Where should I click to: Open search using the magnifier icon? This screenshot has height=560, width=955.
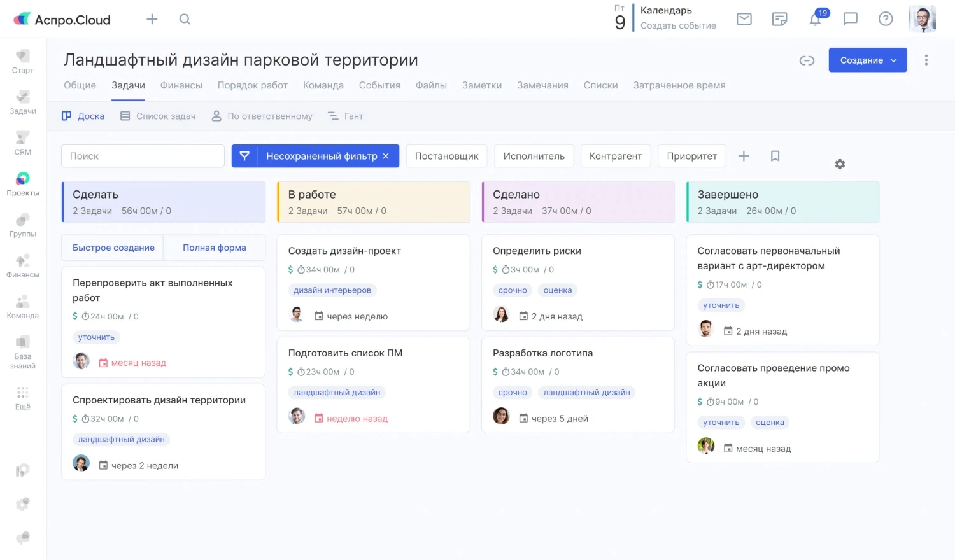coord(185,19)
